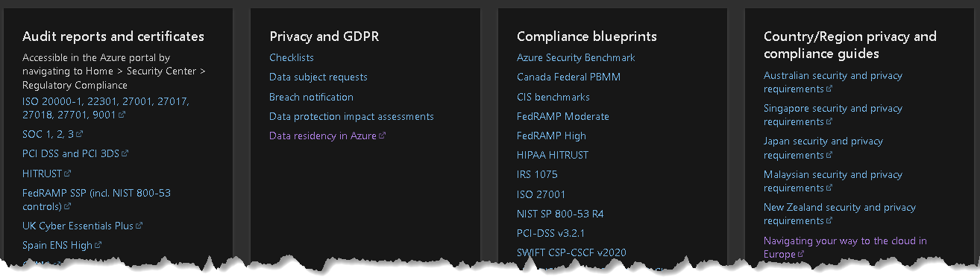Open the CIS benchmarks blueprint link

coord(553,97)
